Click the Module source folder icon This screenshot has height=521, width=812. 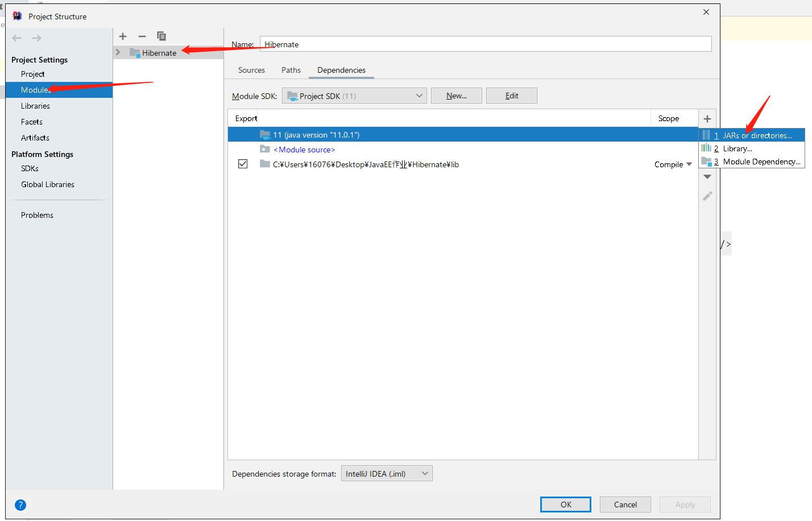coord(265,149)
